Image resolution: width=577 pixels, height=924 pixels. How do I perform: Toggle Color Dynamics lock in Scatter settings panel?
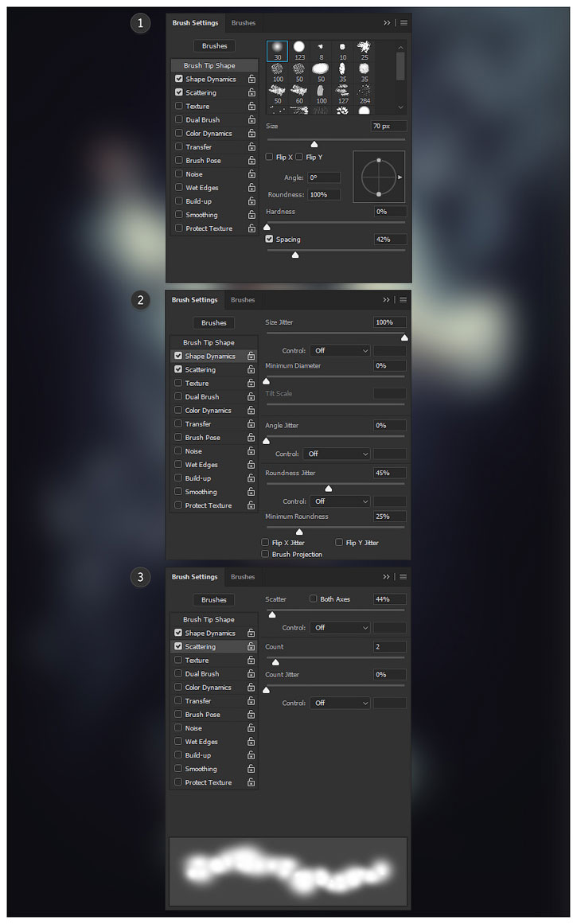coord(251,687)
